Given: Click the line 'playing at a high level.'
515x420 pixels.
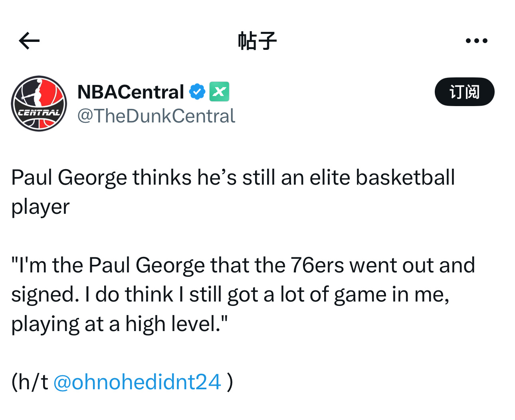Looking at the screenshot, I should 119,324.
